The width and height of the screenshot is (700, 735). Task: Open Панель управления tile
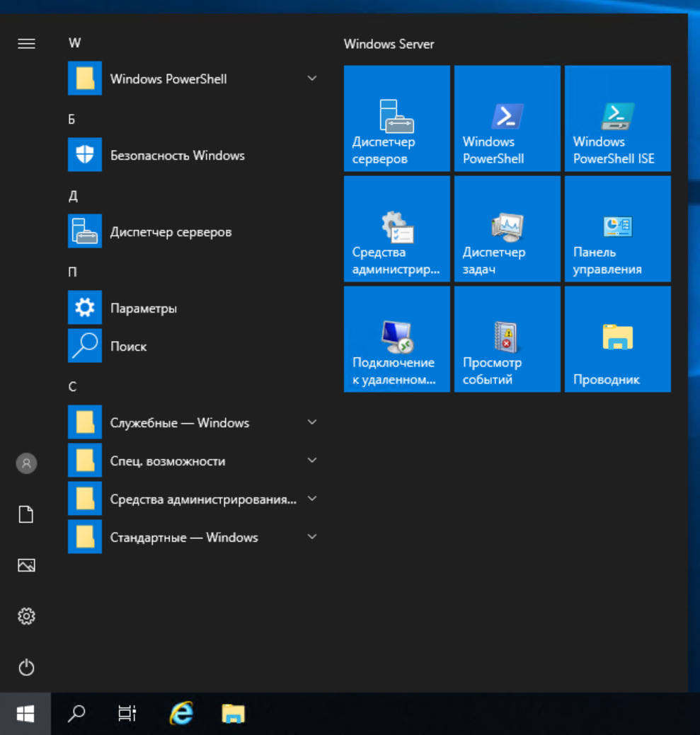click(x=617, y=228)
